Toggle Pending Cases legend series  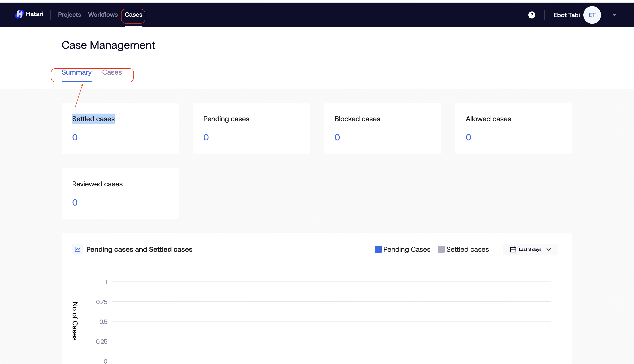click(407, 249)
